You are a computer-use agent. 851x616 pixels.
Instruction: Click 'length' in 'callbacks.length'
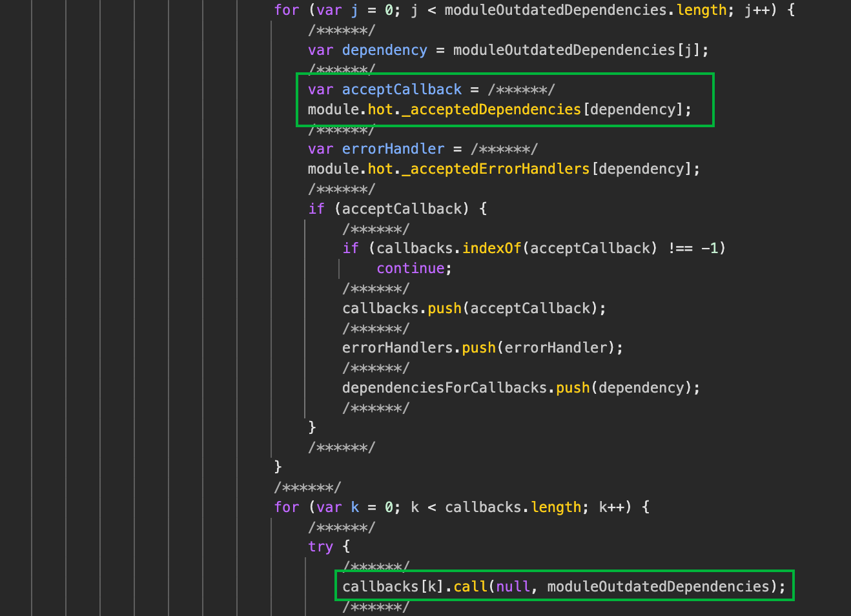(557, 508)
